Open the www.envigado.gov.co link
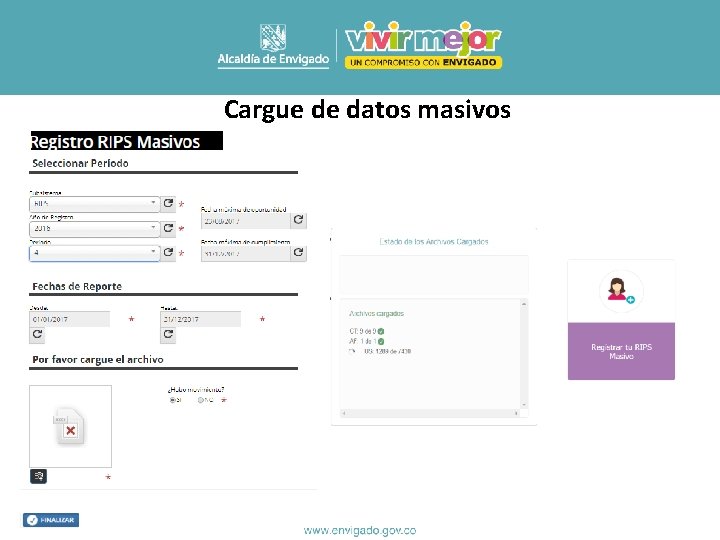The image size is (720, 540). coord(360,530)
